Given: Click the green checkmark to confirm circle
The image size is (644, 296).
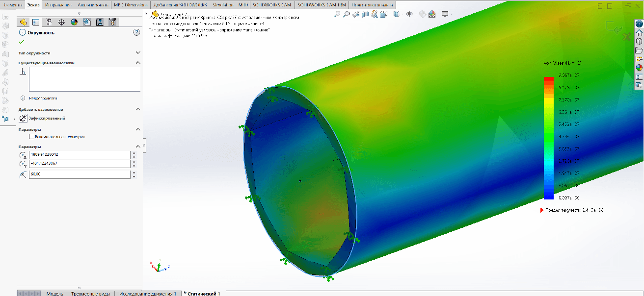Looking at the screenshot, I should click(x=22, y=42).
